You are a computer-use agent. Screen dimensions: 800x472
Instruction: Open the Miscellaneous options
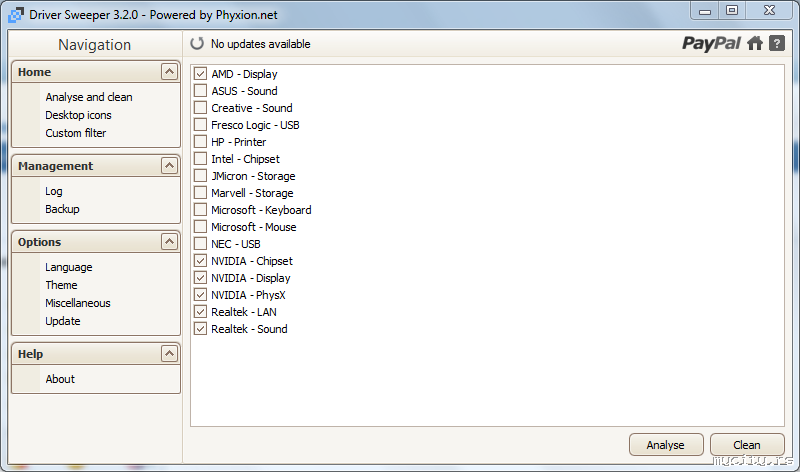(x=78, y=303)
